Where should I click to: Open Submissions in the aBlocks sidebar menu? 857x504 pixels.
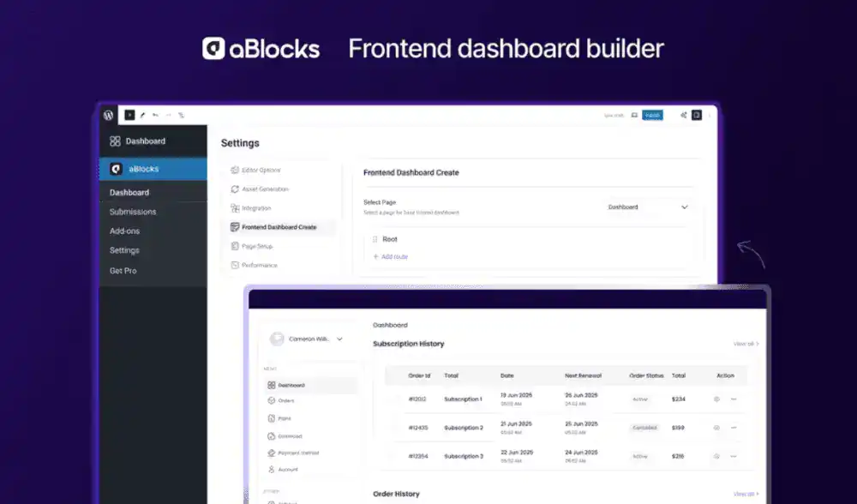133,212
